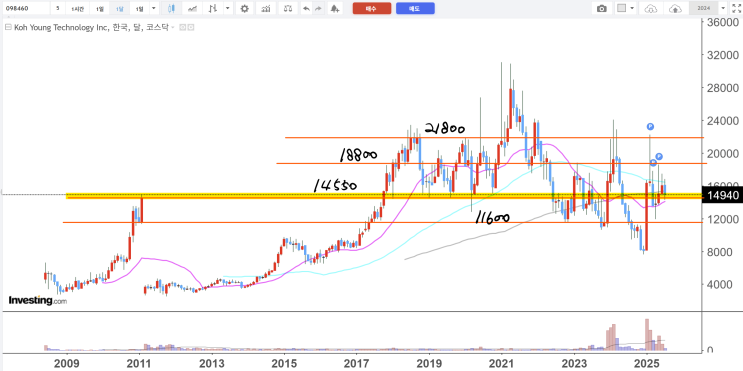The height and width of the screenshot is (371, 743).
Task: Click the current price label 14940
Action: [723, 195]
